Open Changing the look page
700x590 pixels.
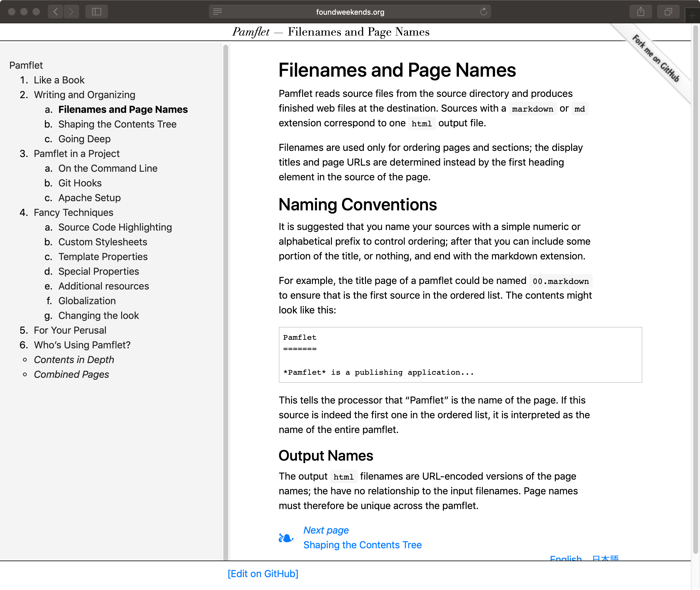point(99,316)
